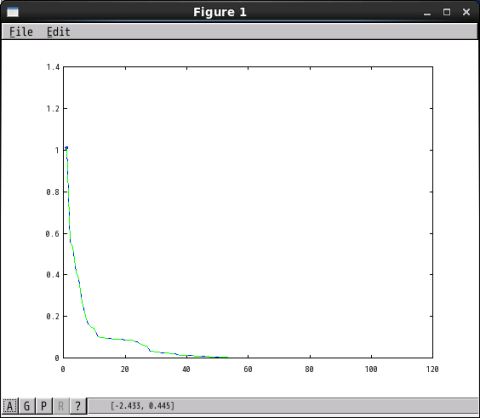
Task: Click the y-axis tick label 1.4
Action: coord(53,67)
